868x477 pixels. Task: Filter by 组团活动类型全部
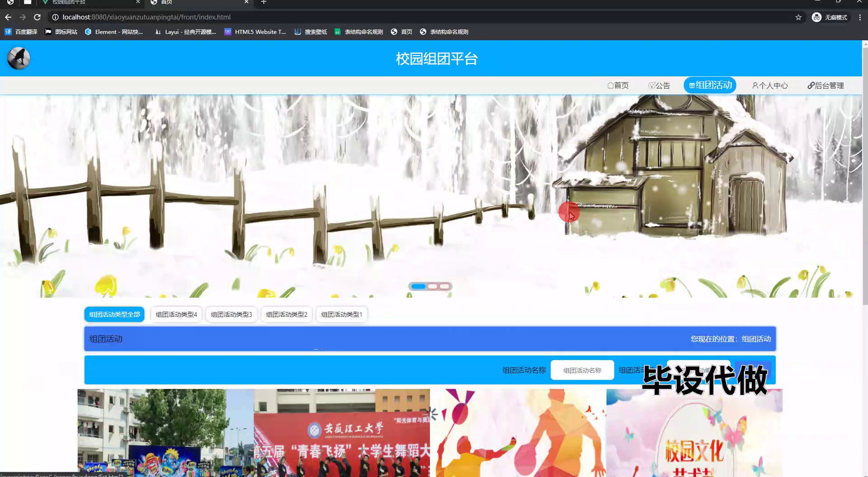[114, 314]
